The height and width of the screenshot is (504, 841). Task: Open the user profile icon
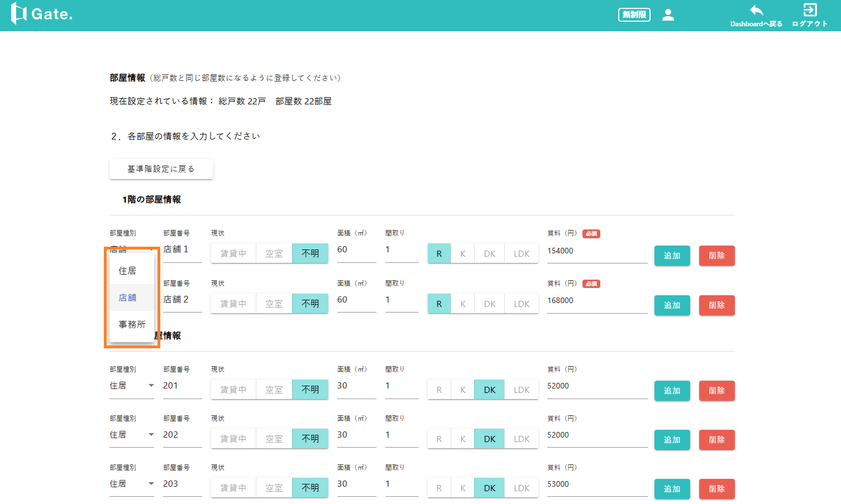(x=668, y=15)
